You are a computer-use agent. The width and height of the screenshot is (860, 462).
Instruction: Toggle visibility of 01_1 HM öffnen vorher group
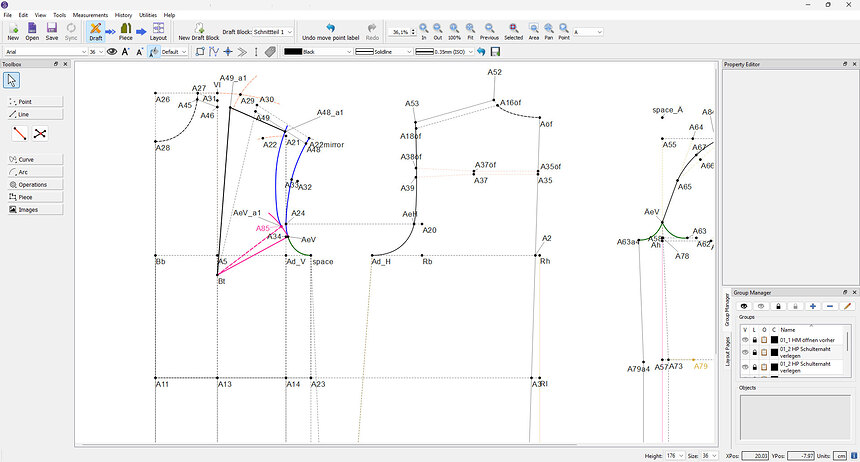coord(745,340)
